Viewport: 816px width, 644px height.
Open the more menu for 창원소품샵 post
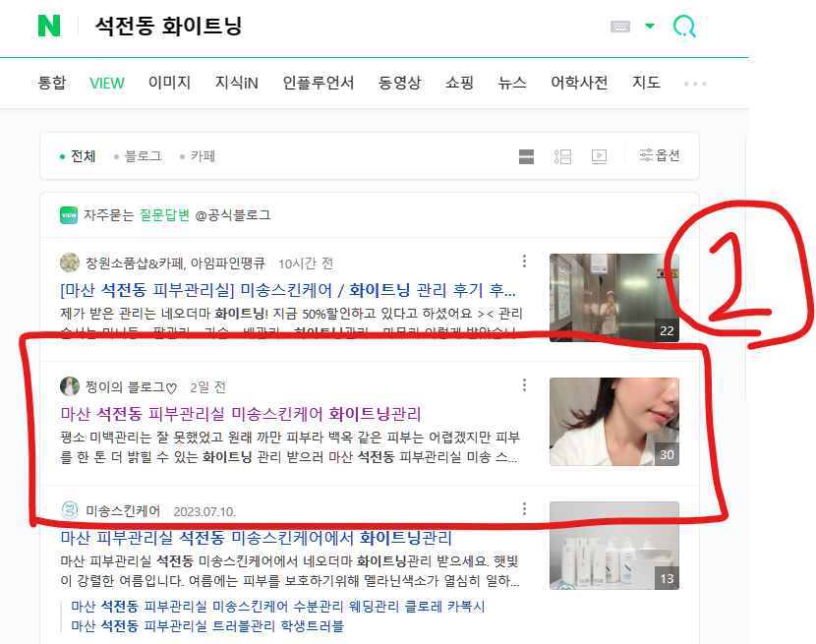524,261
